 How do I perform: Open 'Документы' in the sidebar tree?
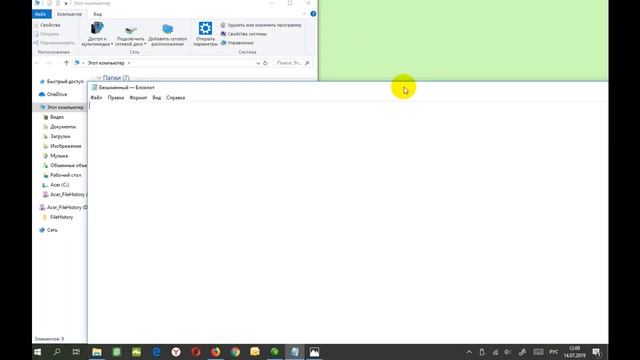60,127
